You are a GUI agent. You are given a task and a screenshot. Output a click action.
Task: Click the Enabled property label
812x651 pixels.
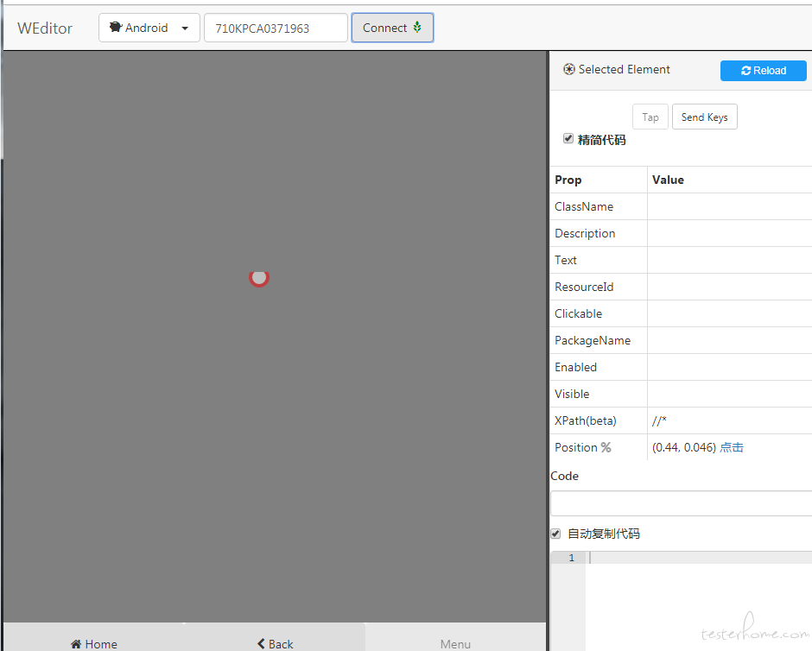[x=575, y=367]
